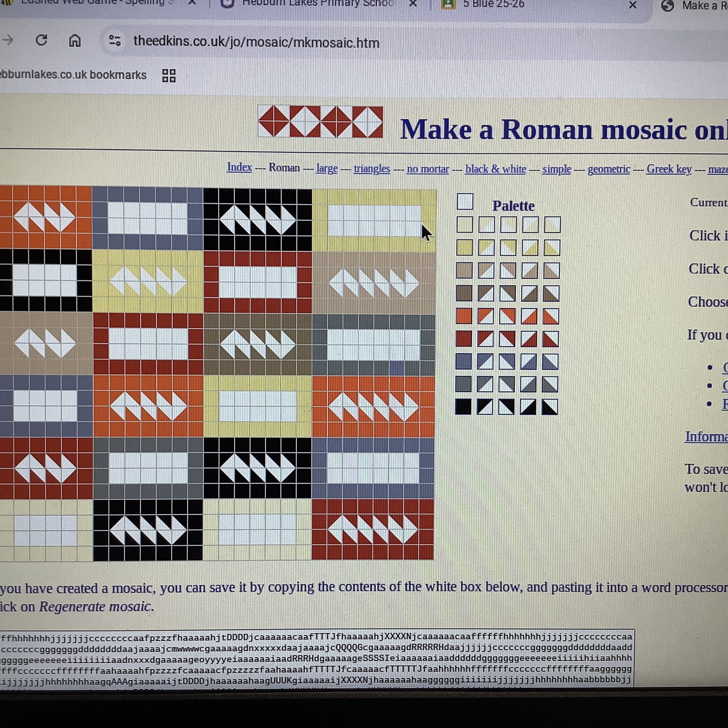
Task: Open site information icon in address bar
Action: pyautogui.click(x=114, y=40)
